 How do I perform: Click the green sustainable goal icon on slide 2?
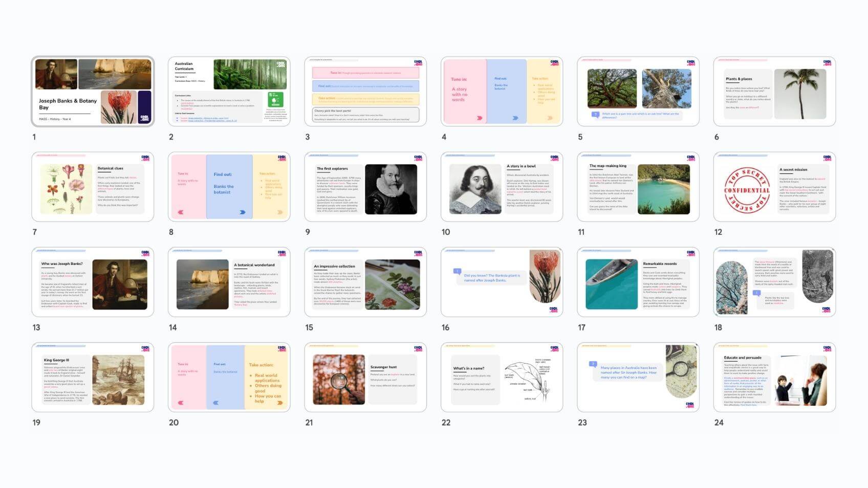pyautogui.click(x=275, y=100)
